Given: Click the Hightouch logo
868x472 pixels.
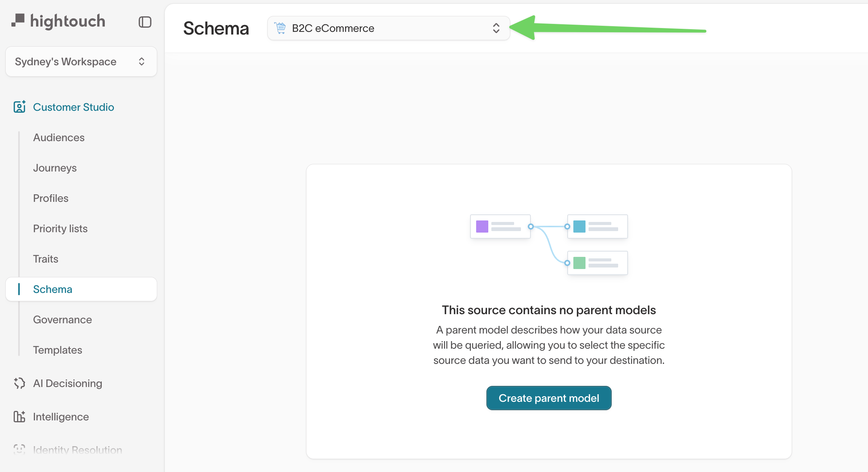Looking at the screenshot, I should point(59,21).
